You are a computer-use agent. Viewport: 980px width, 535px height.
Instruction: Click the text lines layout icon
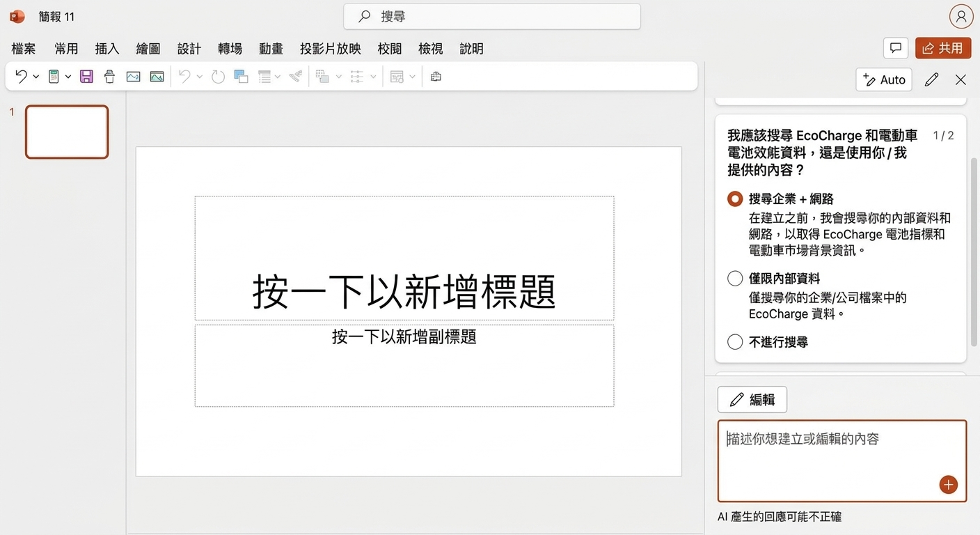264,77
